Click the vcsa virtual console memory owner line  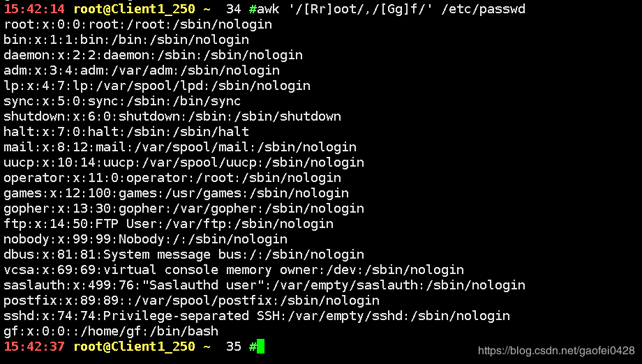[234, 270]
